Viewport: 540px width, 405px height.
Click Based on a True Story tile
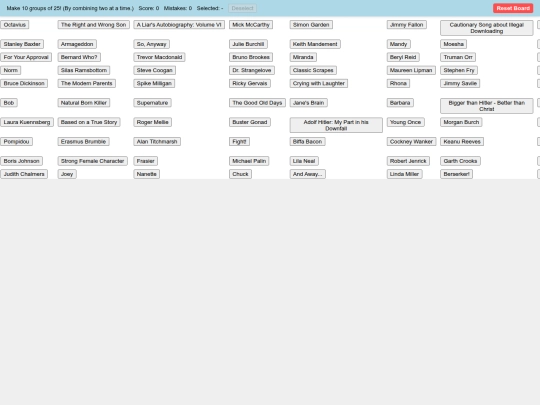(x=89, y=122)
